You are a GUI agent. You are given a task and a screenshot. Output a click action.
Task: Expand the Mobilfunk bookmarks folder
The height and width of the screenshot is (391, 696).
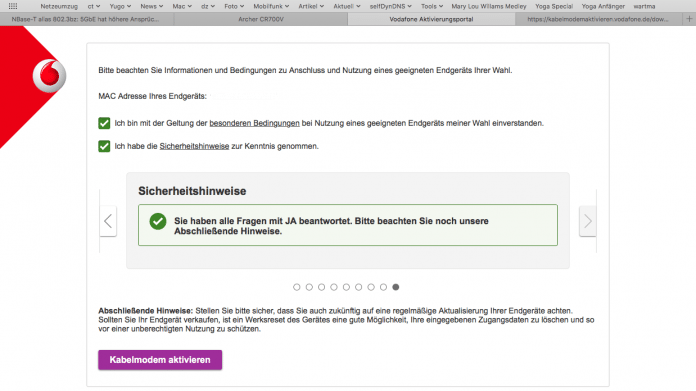[271, 6]
